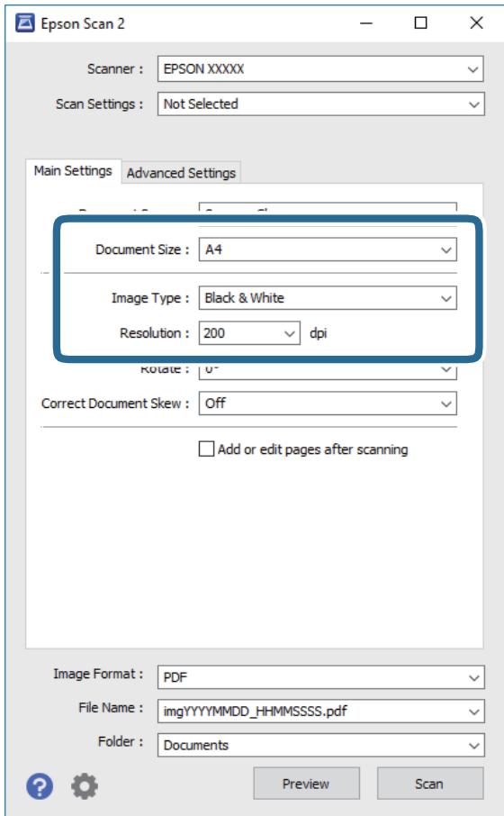The height and width of the screenshot is (816, 504).
Task: Click the Folder label
Action: coord(120,741)
